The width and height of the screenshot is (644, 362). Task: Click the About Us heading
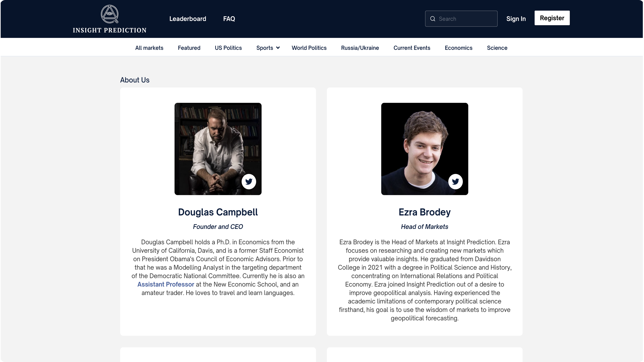pos(135,80)
